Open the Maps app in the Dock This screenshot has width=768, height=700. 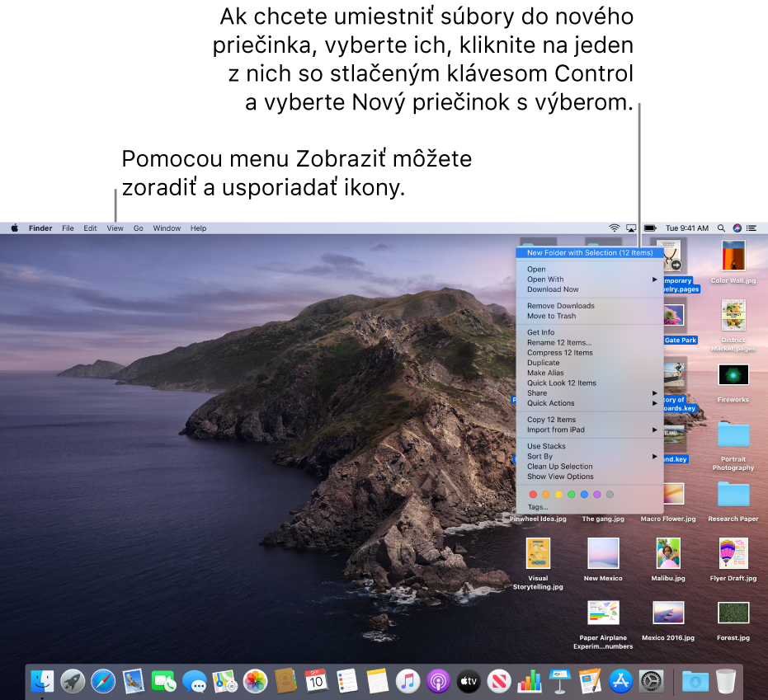pos(225,681)
